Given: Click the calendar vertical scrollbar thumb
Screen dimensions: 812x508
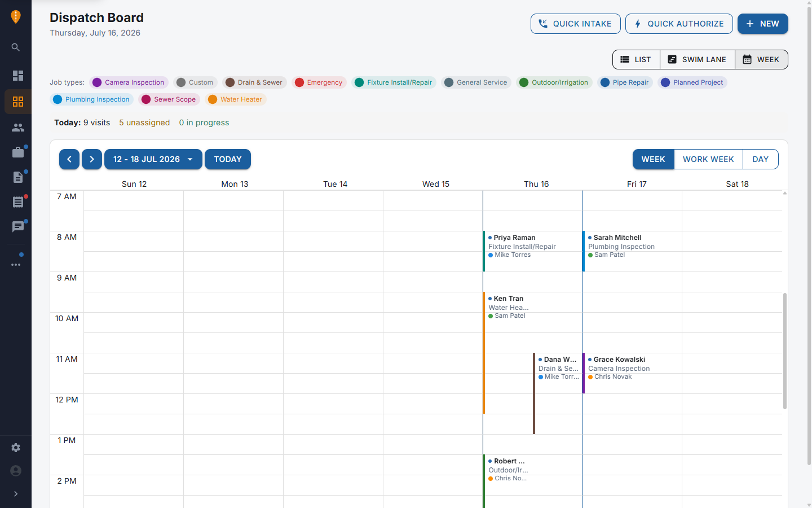Looking at the screenshot, I should [785, 351].
